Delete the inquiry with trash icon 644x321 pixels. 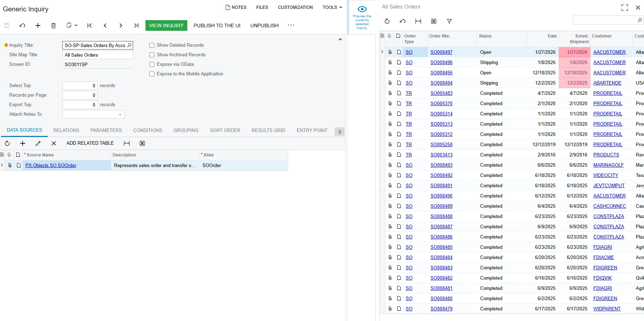click(53, 25)
